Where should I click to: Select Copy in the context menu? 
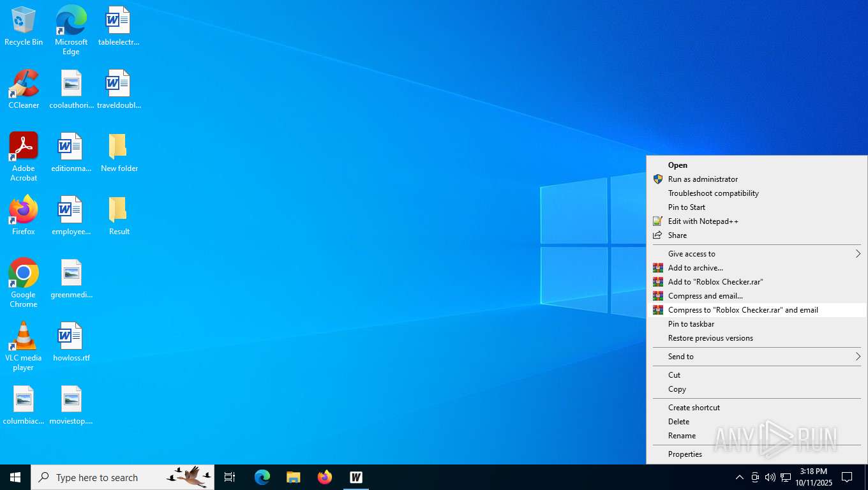coord(756,389)
